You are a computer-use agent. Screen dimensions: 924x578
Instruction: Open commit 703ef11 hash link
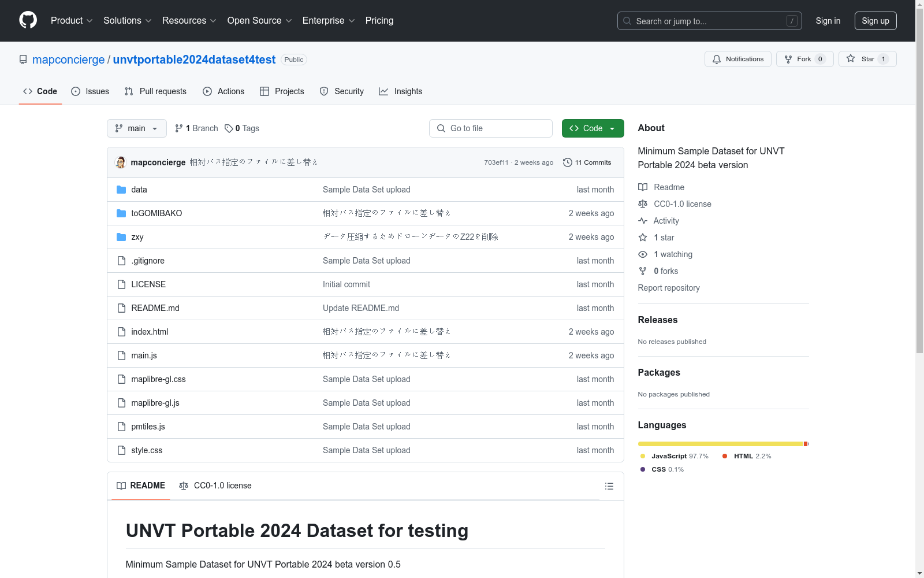point(496,162)
